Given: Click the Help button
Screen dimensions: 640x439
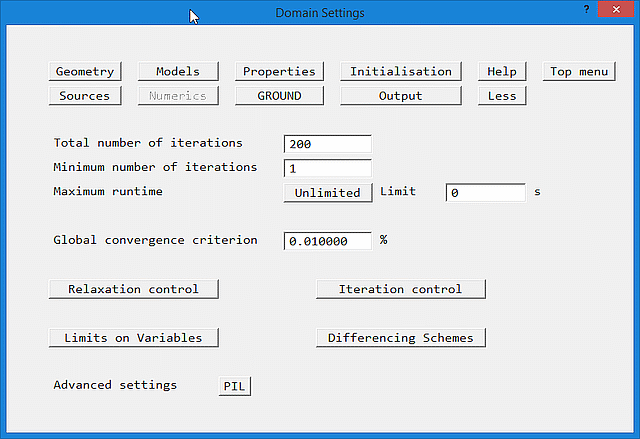Looking at the screenshot, I should [x=502, y=72].
